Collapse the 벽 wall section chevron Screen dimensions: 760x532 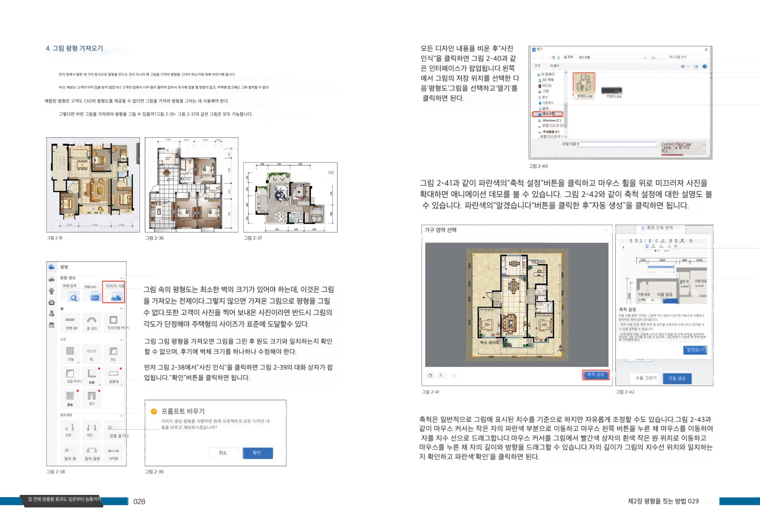tap(121, 309)
